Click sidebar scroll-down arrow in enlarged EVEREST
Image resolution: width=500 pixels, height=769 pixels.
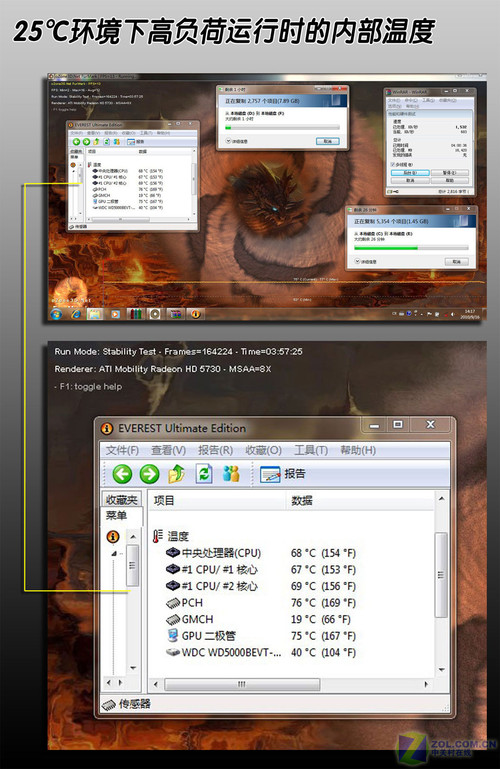pyautogui.click(x=133, y=668)
